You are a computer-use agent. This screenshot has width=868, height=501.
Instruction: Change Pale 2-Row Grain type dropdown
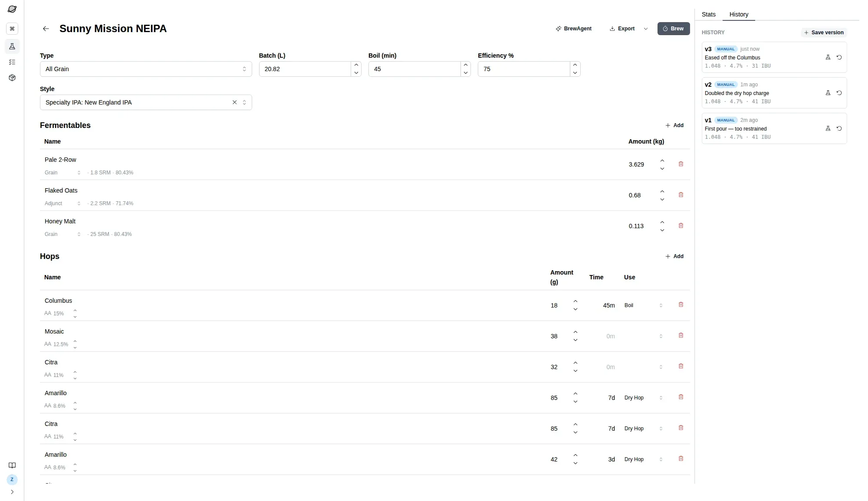pos(63,173)
